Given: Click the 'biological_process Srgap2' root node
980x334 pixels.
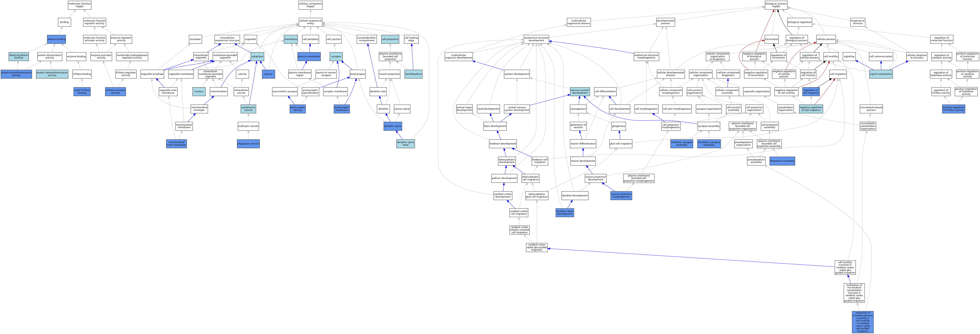Looking at the screenshot, I should (776, 5).
